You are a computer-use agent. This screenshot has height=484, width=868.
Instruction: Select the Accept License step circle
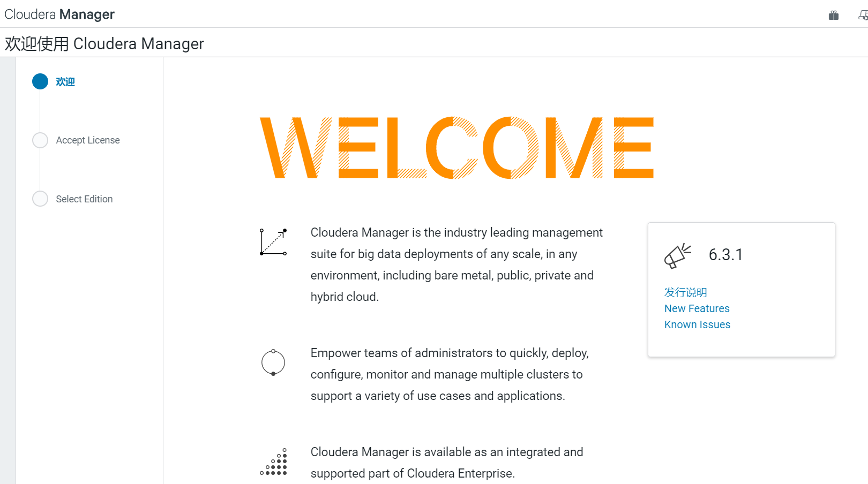coord(40,140)
